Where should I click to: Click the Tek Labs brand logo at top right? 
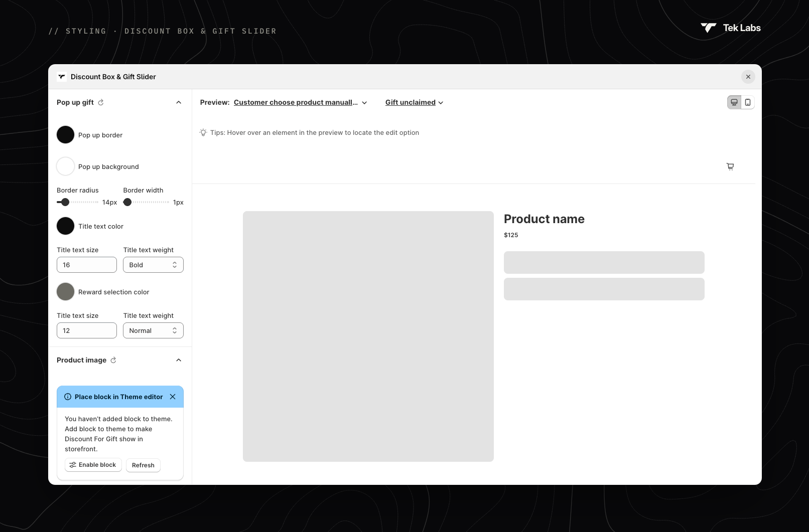(x=731, y=28)
